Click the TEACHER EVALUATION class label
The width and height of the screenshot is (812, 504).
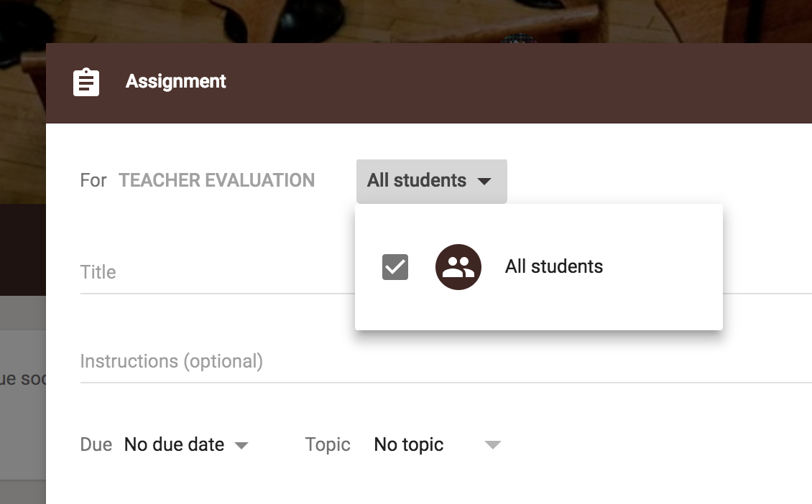[x=216, y=181]
